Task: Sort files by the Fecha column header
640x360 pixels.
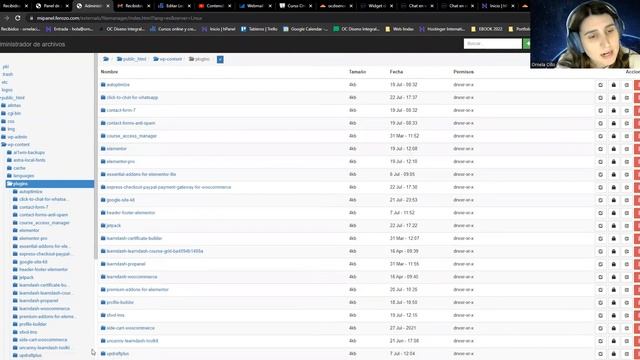Action: pos(396,72)
